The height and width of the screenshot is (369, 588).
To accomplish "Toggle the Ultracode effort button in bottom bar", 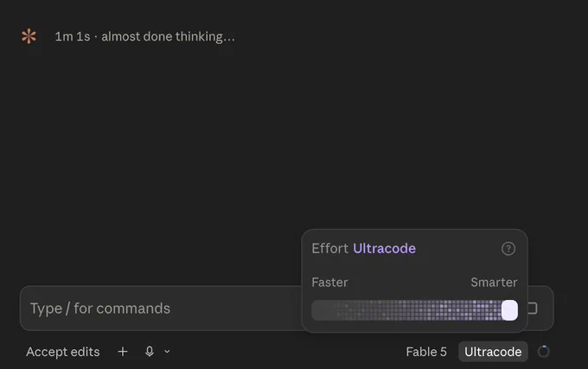I will pos(493,352).
